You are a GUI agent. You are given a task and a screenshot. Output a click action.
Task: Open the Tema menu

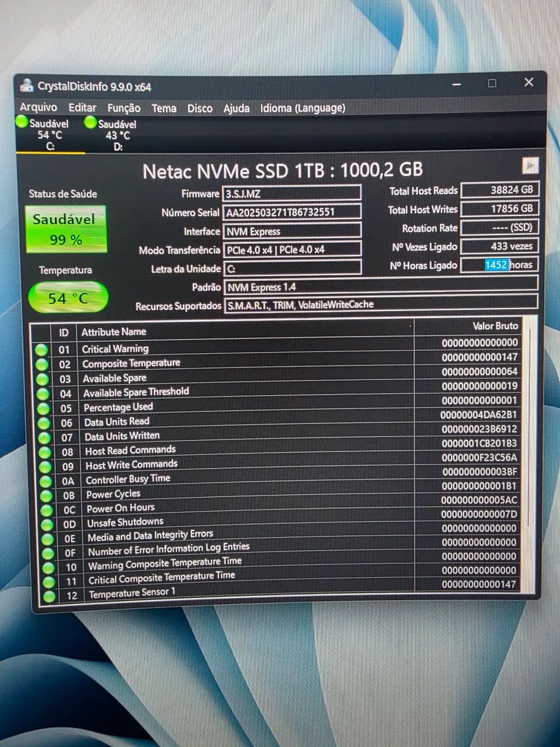tap(164, 108)
